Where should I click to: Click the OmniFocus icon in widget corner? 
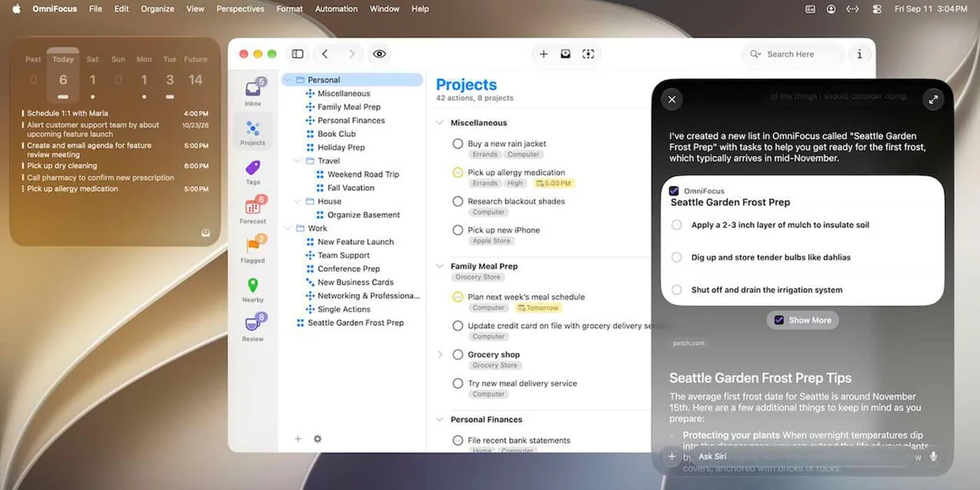pos(206,232)
